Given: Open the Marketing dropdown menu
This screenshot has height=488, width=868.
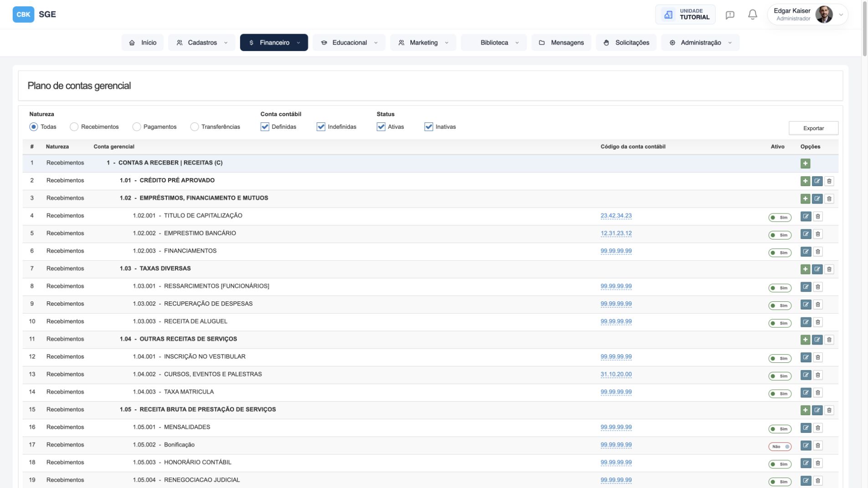Looking at the screenshot, I should 423,42.
